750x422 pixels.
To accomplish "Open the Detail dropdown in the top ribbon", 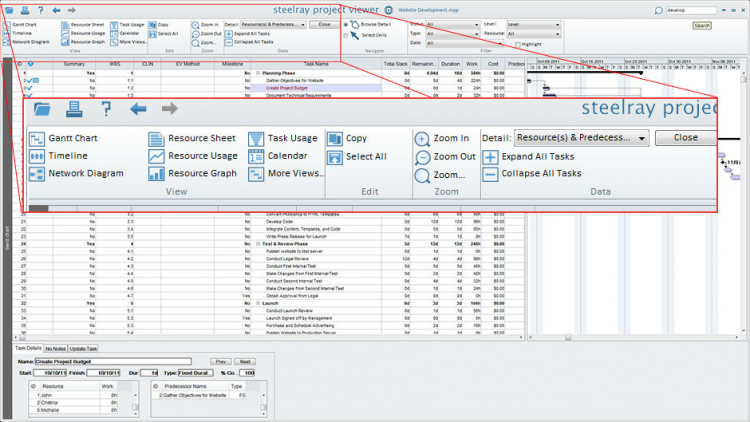I will [273, 24].
